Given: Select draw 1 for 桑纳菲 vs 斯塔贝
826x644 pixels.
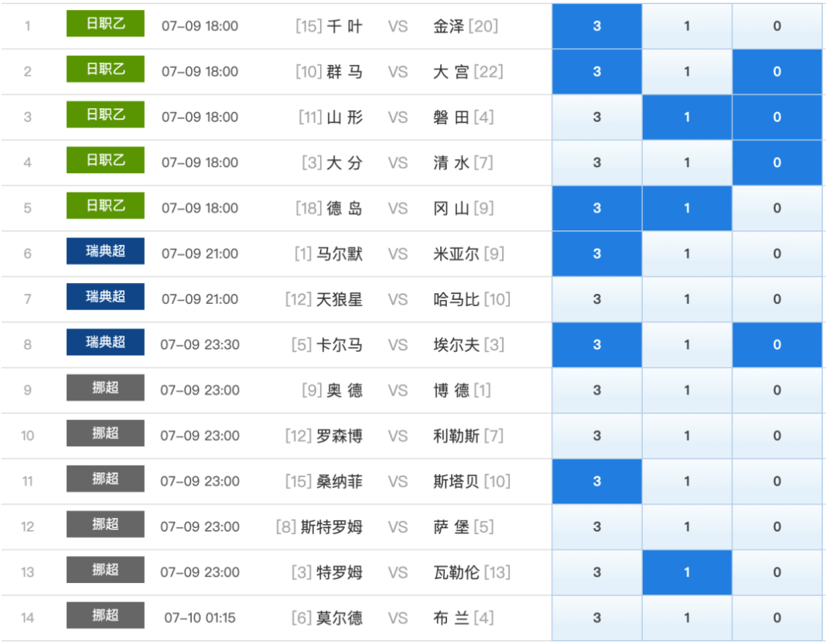Looking at the screenshot, I should point(687,482).
